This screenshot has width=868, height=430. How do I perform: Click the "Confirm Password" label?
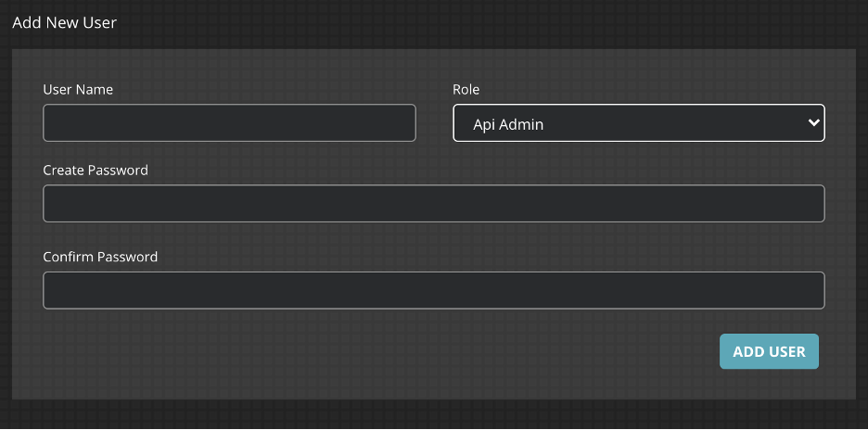(100, 257)
